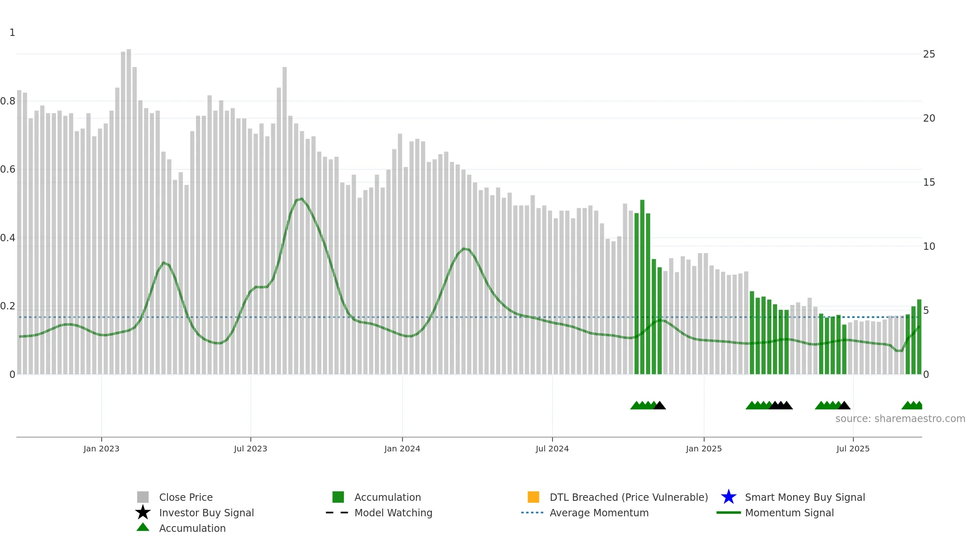Image resolution: width=980 pixels, height=551 pixels.
Task: Toggle the Momentum Signal legend label
Action: (x=789, y=513)
